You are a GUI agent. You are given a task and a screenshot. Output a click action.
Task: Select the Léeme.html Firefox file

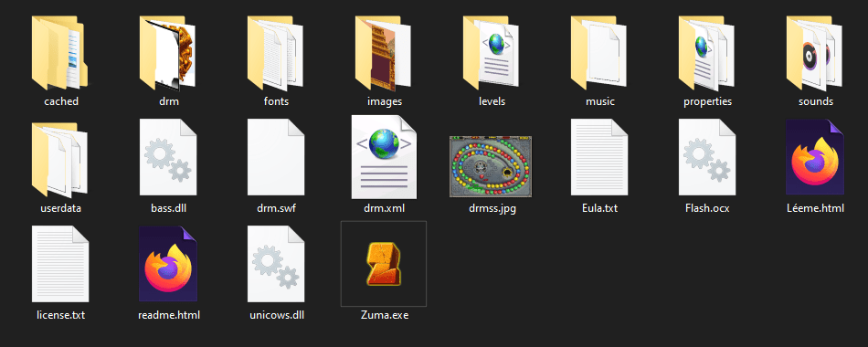815,157
